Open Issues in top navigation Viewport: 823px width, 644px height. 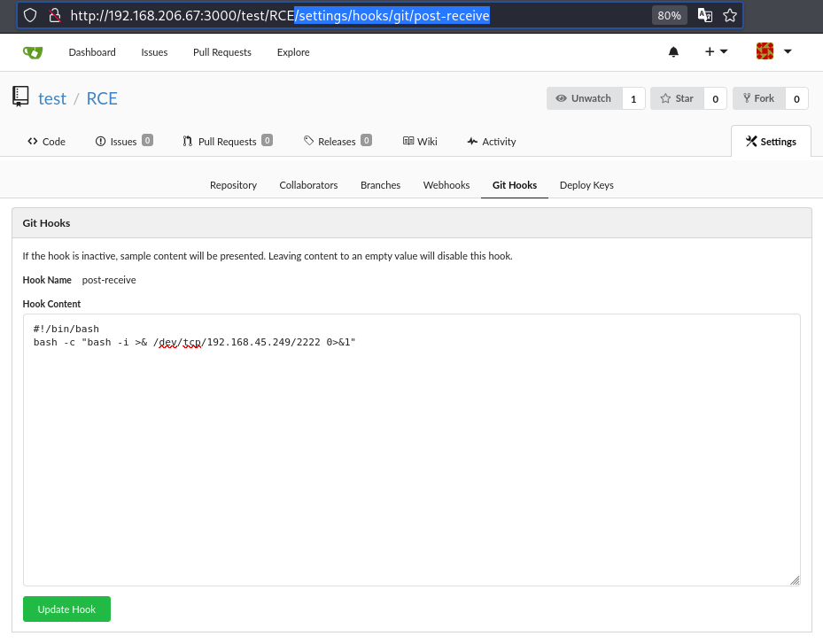coord(154,52)
